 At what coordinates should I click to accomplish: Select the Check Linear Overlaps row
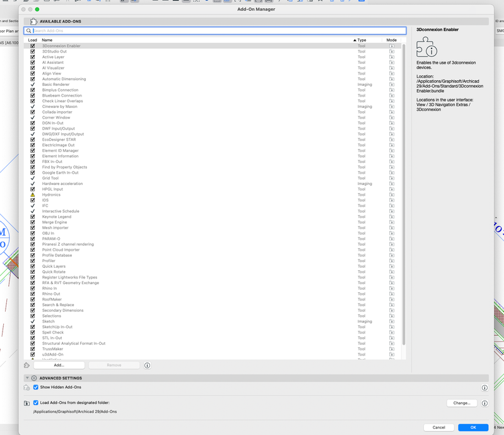pyautogui.click(x=213, y=101)
